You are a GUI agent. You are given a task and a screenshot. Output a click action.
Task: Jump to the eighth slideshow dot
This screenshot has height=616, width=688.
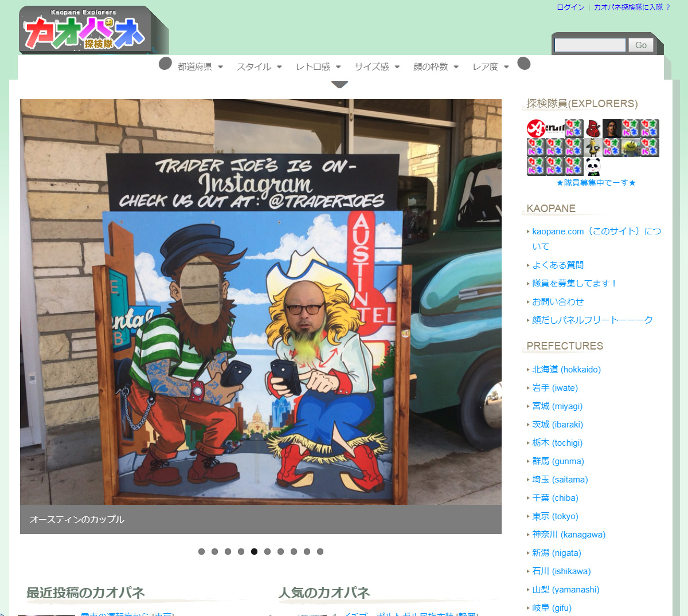point(294,551)
